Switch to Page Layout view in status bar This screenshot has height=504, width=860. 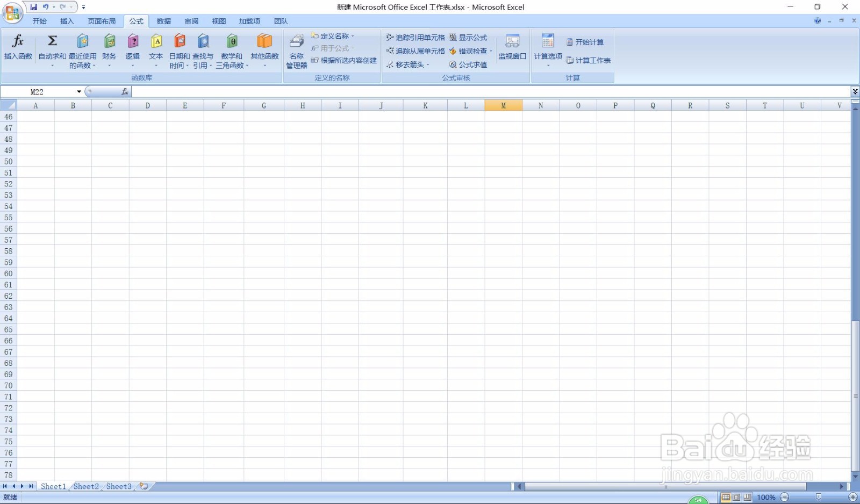pos(736,498)
